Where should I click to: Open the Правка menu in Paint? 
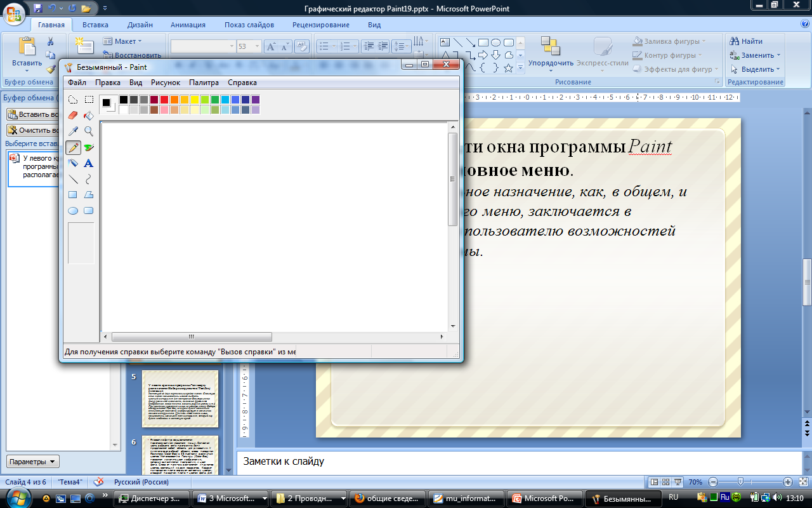[x=108, y=83]
